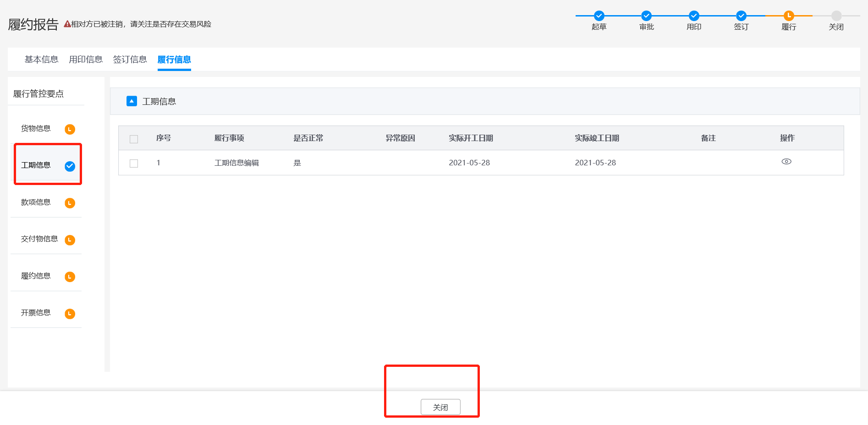Click the 签订 step checkmark icon
This screenshot has width=868, height=425.
[x=741, y=16]
